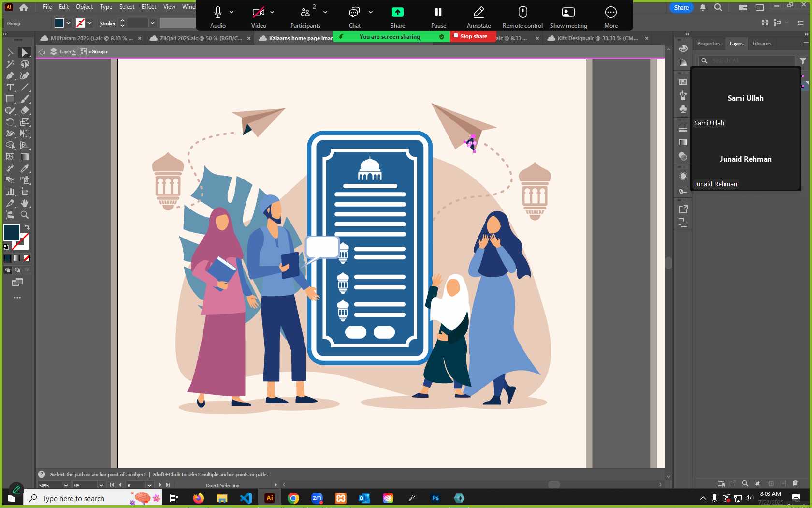Open the Asset Export panel icon
The width and height of the screenshot is (812, 508).
click(x=683, y=209)
